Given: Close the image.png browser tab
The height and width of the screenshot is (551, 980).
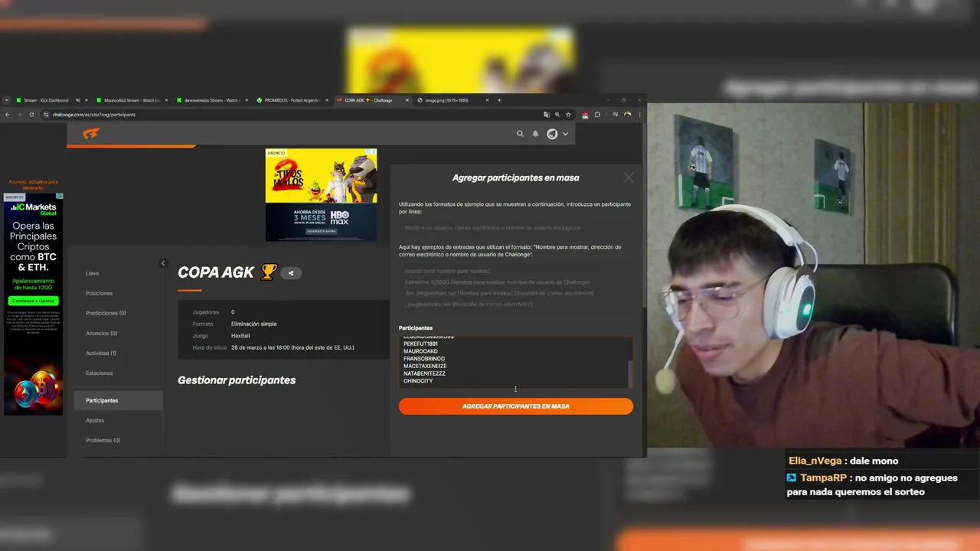Looking at the screenshot, I should [488, 100].
